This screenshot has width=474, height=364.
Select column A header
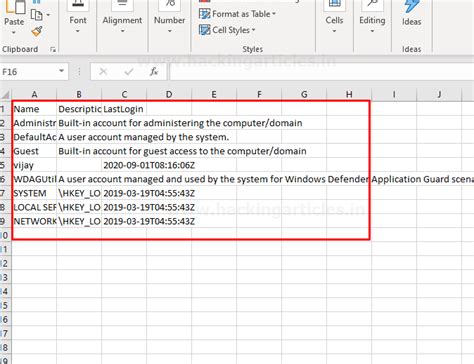coord(34,95)
